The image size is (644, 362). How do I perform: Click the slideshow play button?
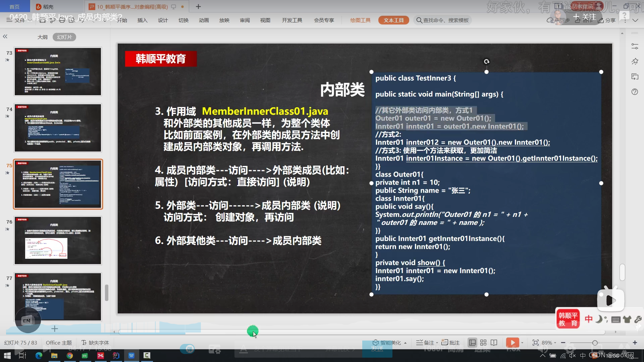(512, 343)
